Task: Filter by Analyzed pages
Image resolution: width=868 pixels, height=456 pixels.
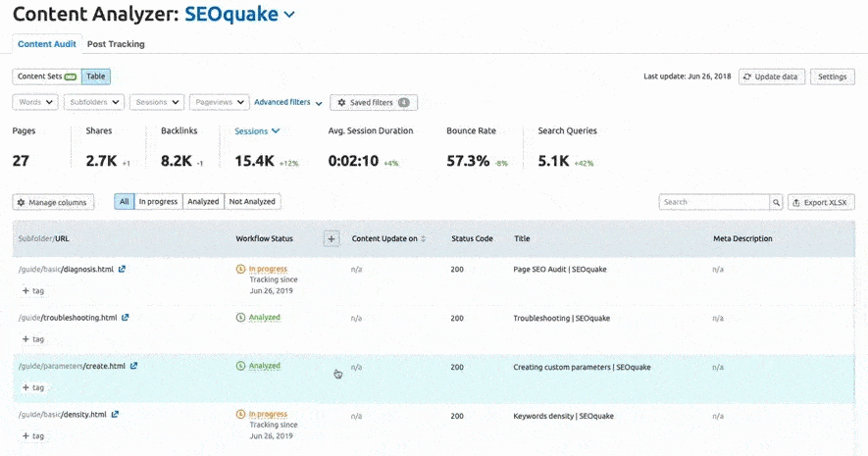Action: (203, 202)
